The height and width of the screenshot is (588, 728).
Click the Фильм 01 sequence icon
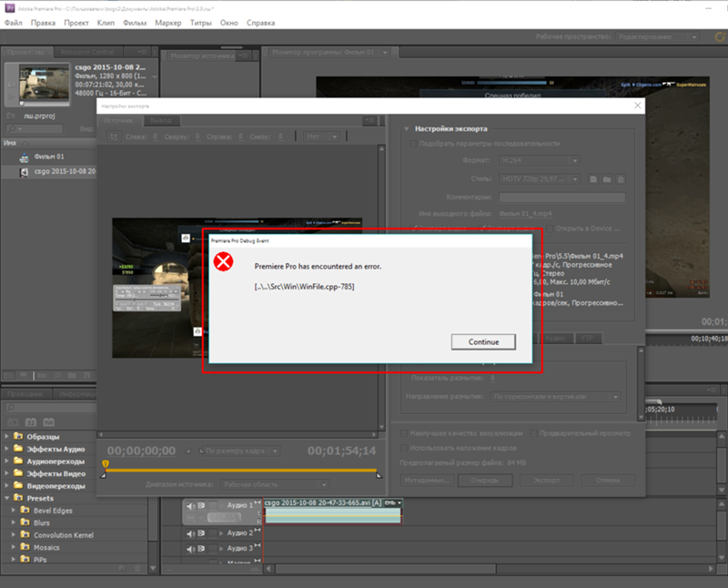25,157
